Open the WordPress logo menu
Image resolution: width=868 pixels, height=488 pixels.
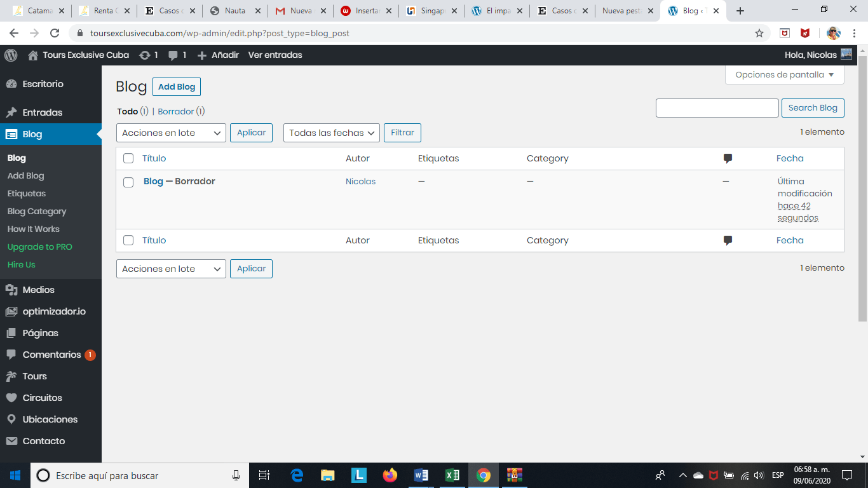coord(11,55)
